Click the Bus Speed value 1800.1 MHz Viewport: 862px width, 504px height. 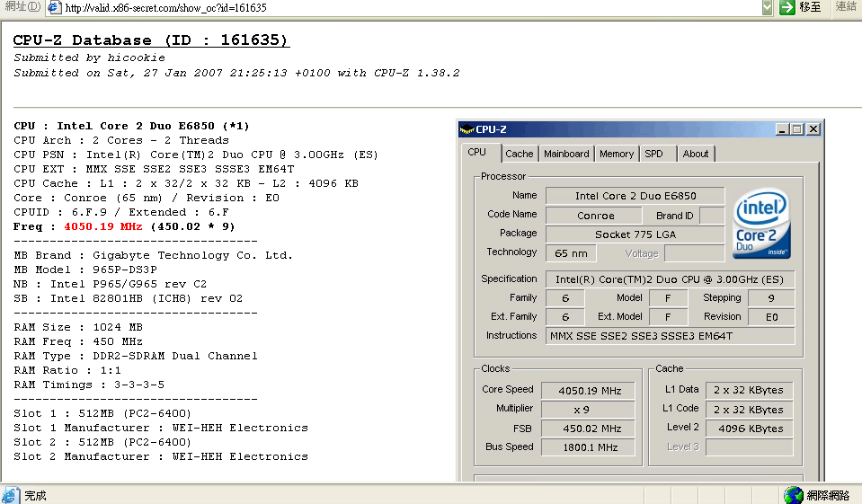(588, 447)
